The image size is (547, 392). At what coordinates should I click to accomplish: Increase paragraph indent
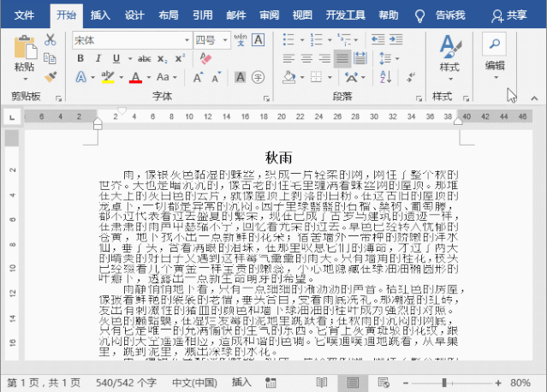click(396, 39)
